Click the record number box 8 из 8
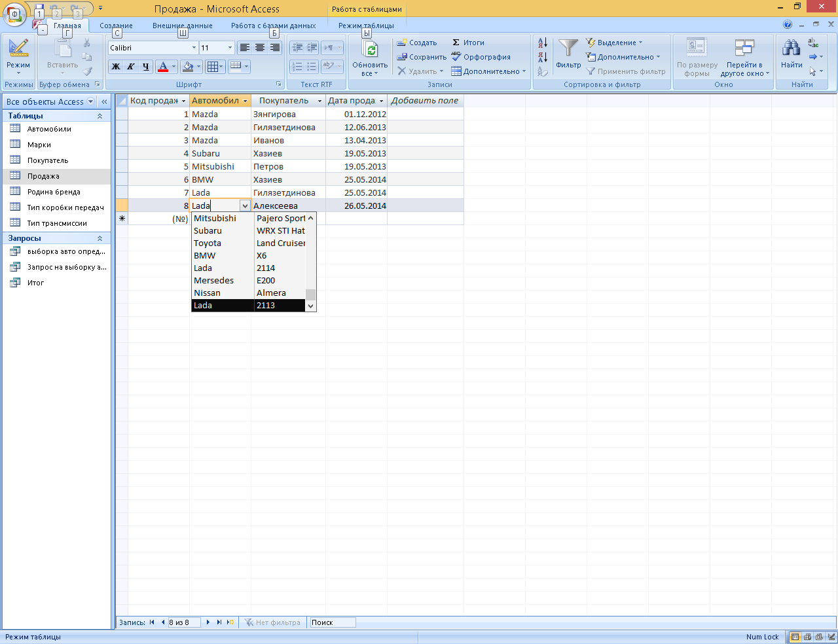Screen dimensions: 838x644 [185, 622]
